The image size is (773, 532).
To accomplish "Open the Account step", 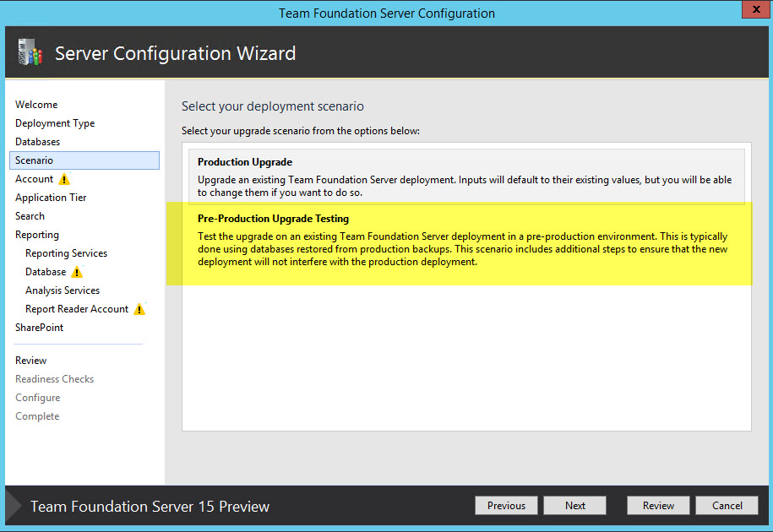I will point(34,179).
